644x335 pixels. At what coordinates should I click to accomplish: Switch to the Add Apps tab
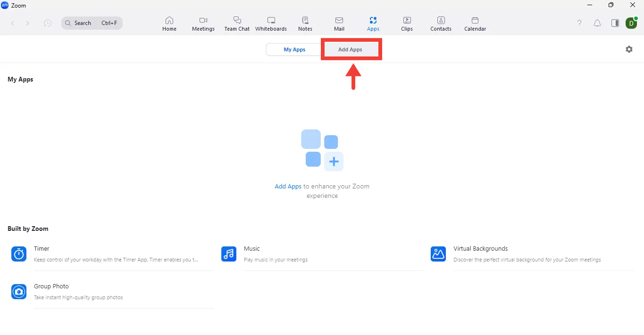click(x=350, y=49)
